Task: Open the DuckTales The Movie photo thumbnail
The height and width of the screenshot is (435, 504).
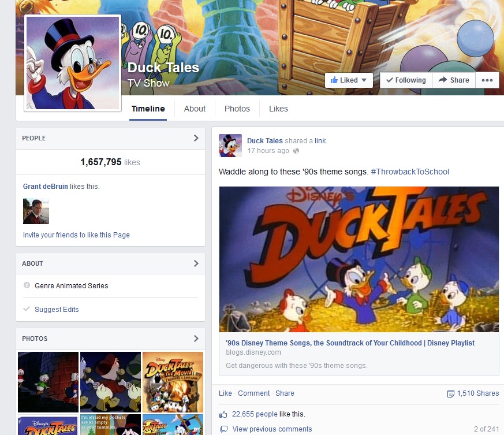Action: tap(173, 382)
